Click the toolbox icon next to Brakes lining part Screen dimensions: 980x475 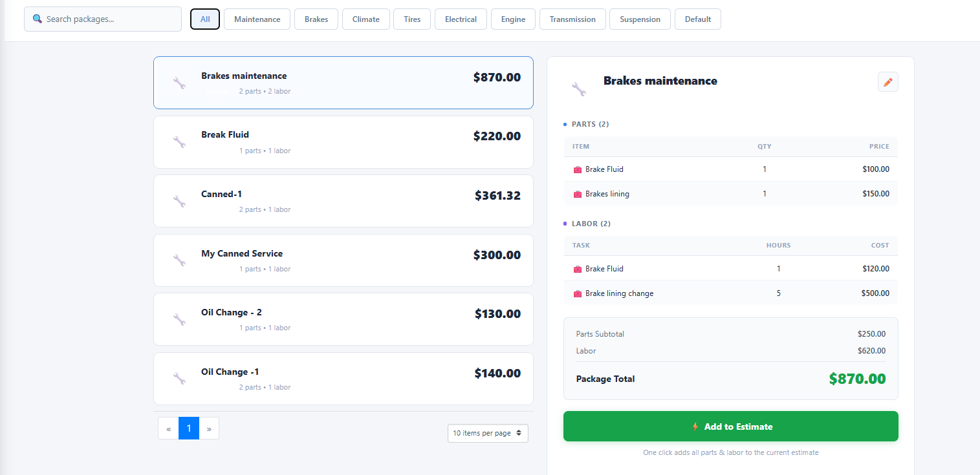[578, 194]
